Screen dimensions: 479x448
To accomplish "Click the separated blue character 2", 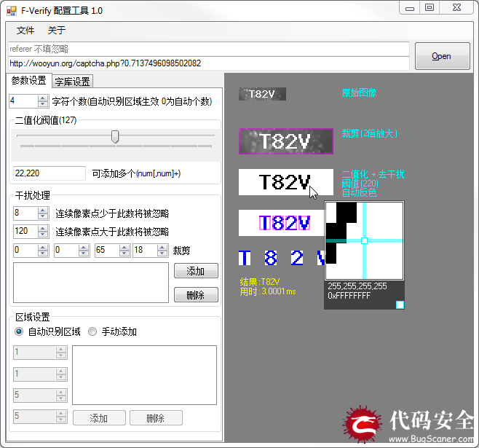I will click(x=297, y=258).
